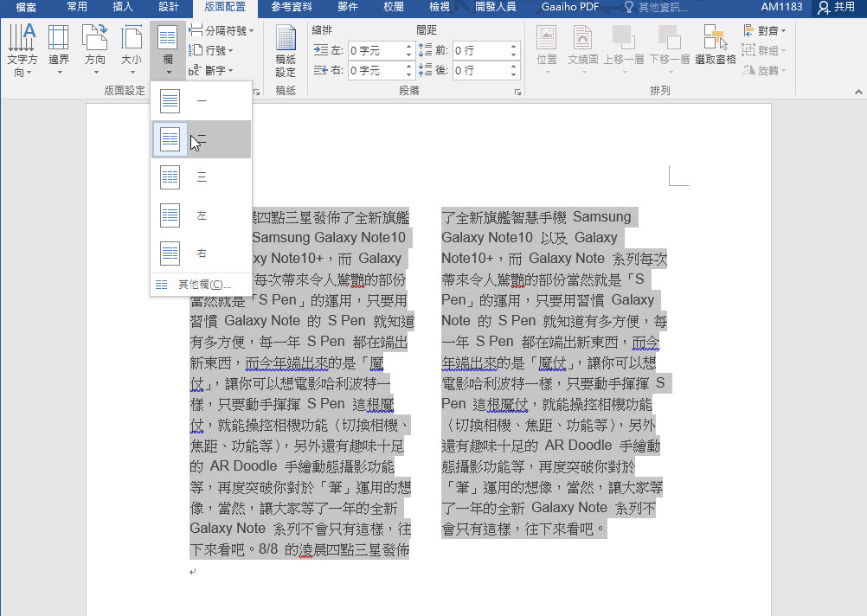Open the 斷字 hyphenation dropdown
This screenshot has height=616, width=867.
(x=210, y=70)
